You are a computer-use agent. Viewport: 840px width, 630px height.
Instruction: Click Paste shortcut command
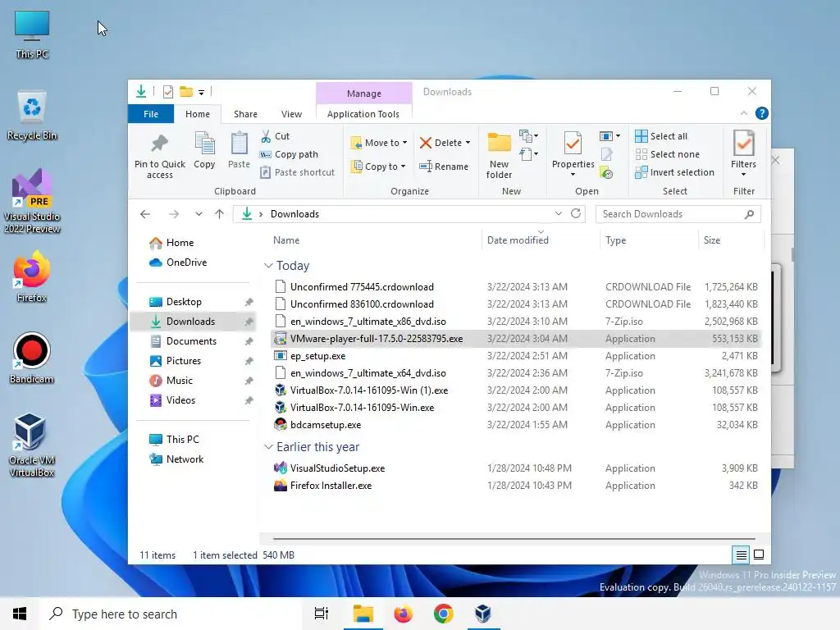point(297,172)
